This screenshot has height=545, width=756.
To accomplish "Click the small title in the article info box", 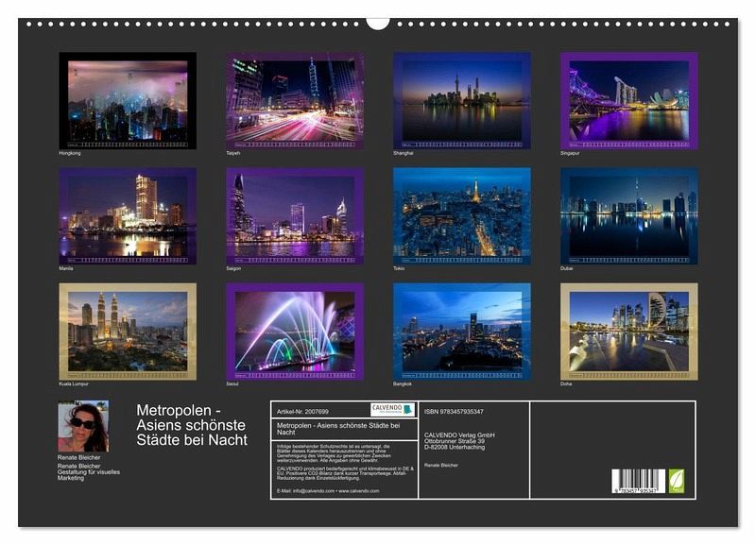I will (338, 429).
